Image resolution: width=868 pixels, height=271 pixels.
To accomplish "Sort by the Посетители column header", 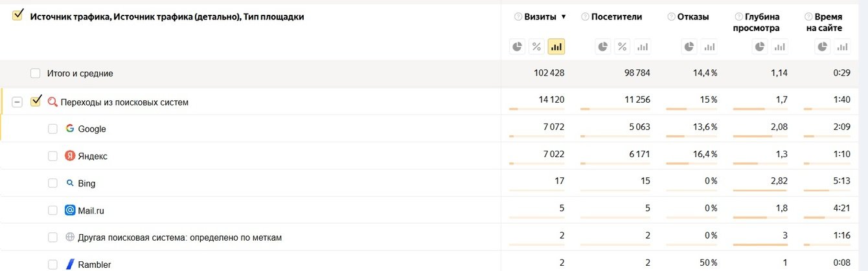I will coord(616,17).
